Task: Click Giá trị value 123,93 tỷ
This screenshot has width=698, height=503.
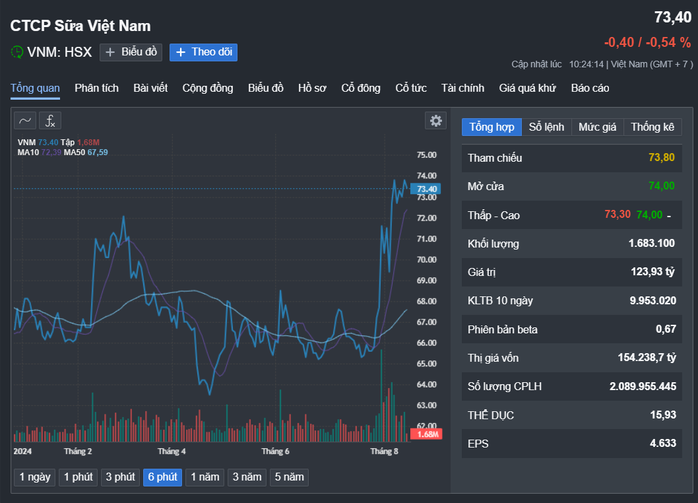Action: click(653, 272)
